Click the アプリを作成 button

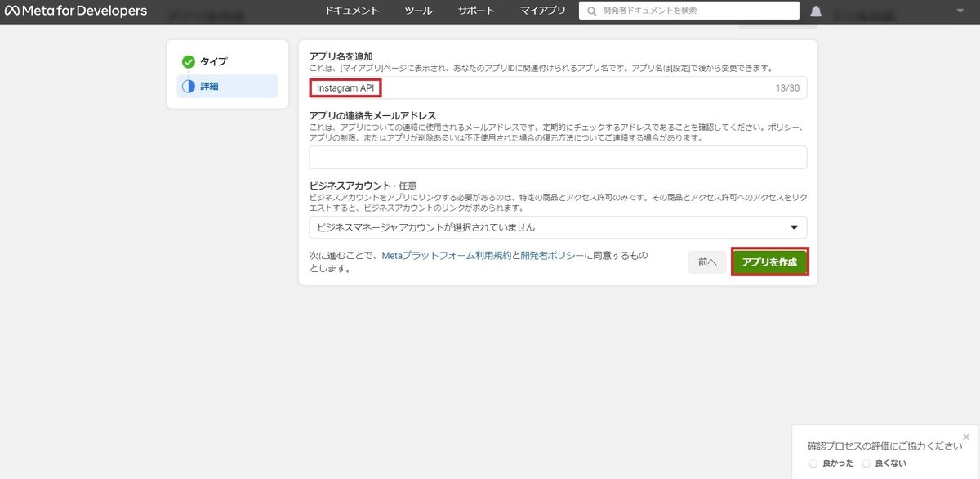click(770, 262)
